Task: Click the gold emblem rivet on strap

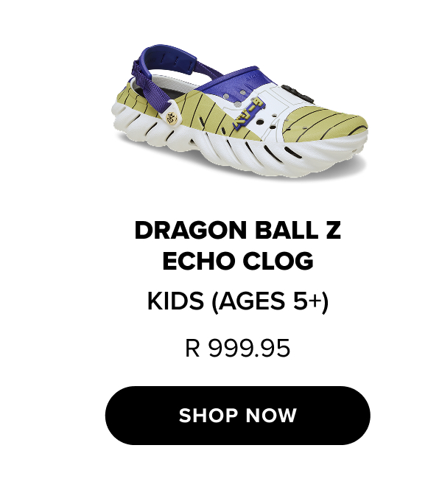Action: pos(171,118)
